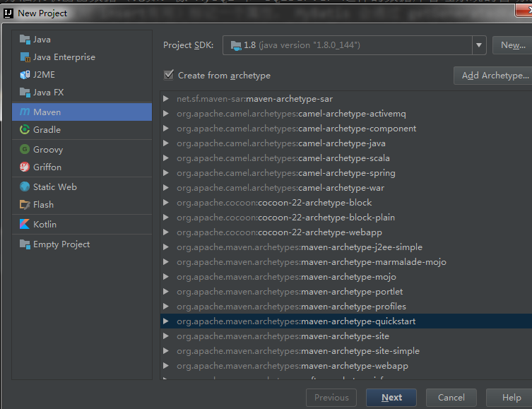
Task: Choose Gradle project type
Action: pyautogui.click(x=82, y=129)
